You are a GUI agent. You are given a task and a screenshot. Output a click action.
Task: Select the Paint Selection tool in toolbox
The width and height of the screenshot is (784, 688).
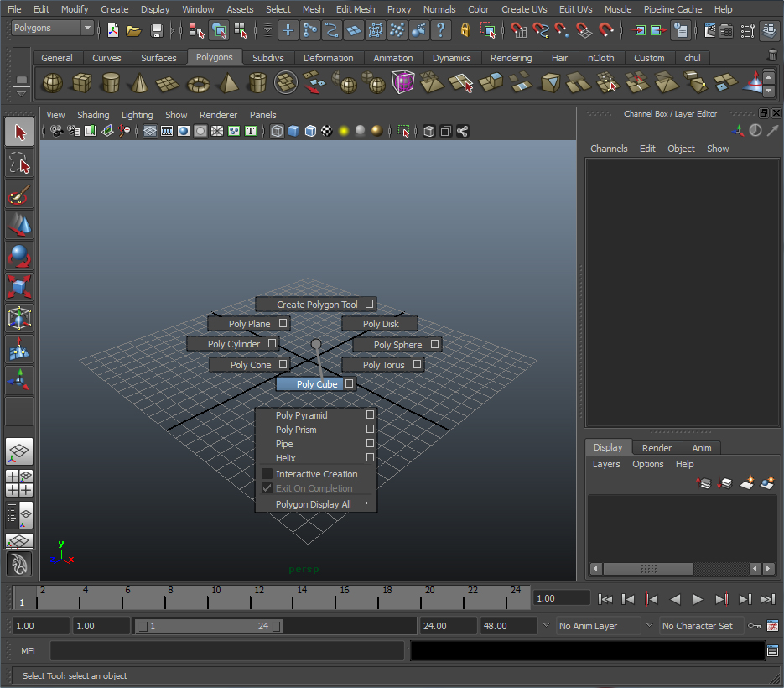click(x=19, y=195)
